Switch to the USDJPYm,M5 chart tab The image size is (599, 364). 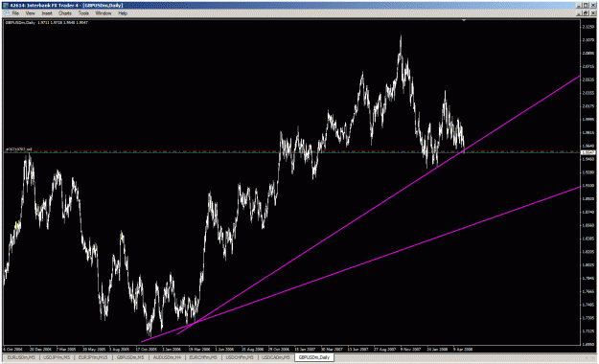57,357
